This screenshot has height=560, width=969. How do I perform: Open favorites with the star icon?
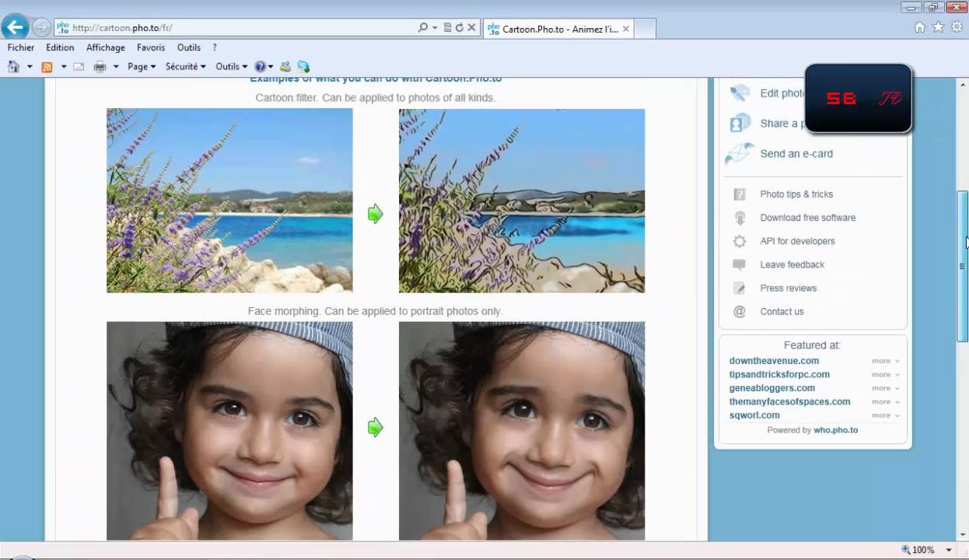coord(938,27)
